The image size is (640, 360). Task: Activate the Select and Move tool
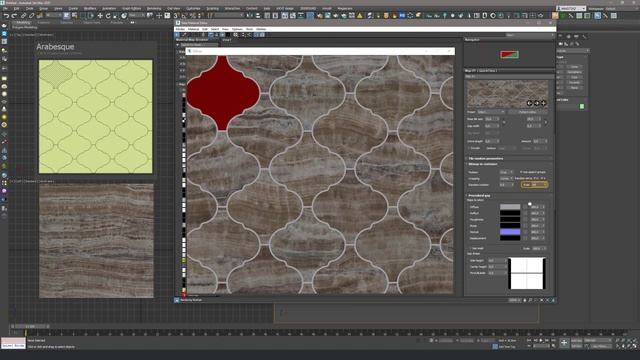click(x=100, y=16)
